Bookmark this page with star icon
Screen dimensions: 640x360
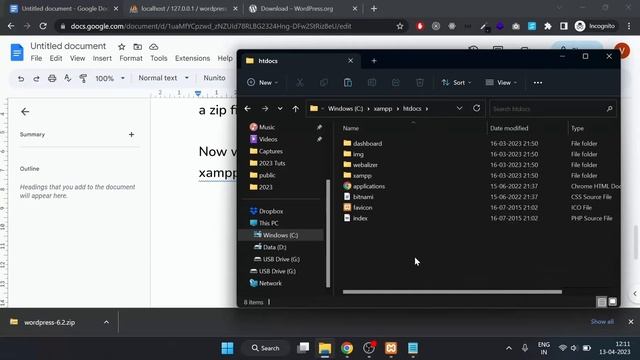coord(400,26)
